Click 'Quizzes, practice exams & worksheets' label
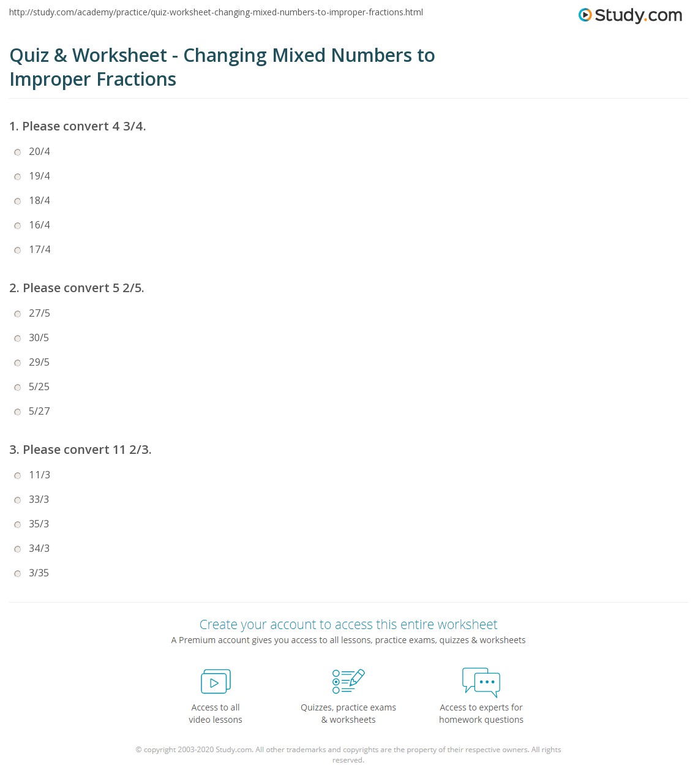Screen dimensions: 698x784 point(348,714)
